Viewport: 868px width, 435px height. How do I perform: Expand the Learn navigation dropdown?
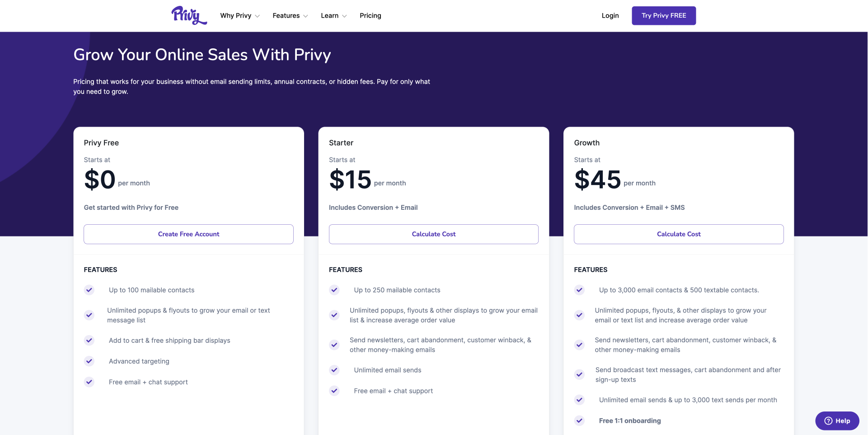(x=333, y=15)
